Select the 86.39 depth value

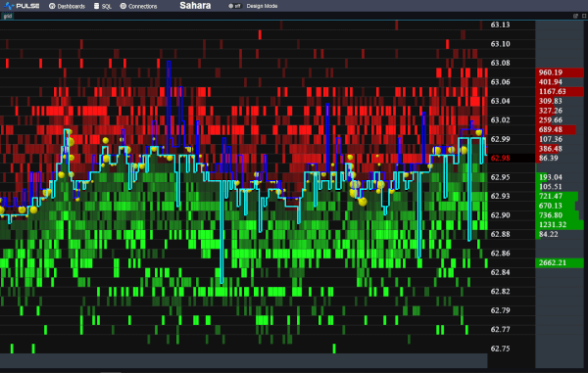pos(548,158)
